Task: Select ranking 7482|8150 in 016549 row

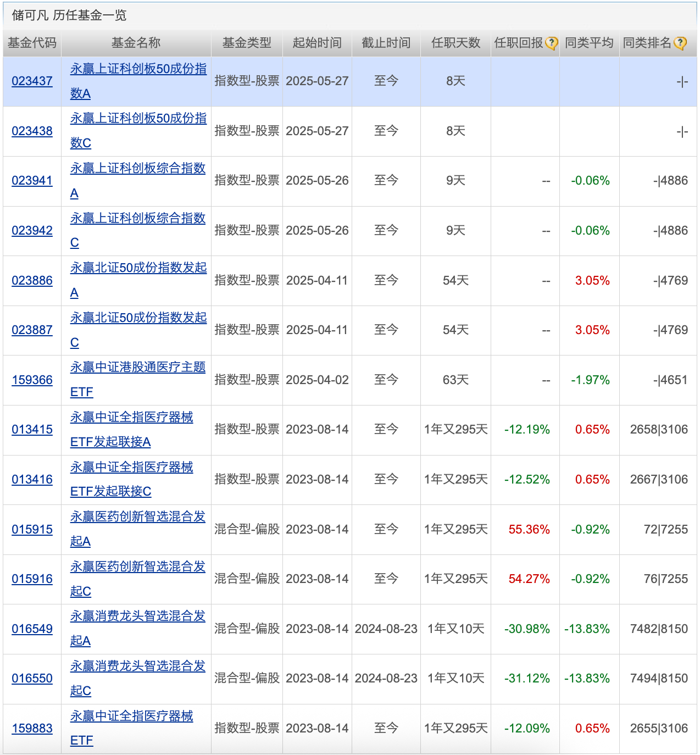Action: 659,629
